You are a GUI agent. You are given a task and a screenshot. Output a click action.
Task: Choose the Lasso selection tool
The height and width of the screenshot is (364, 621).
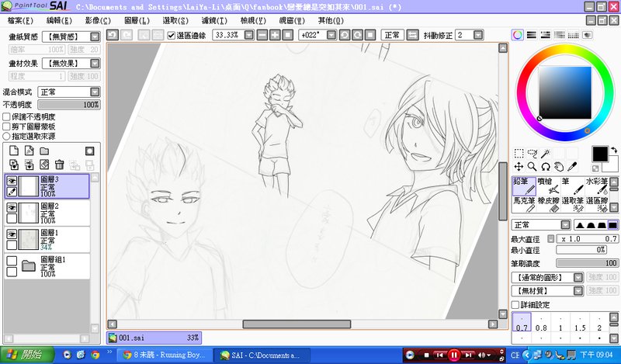tap(533, 154)
